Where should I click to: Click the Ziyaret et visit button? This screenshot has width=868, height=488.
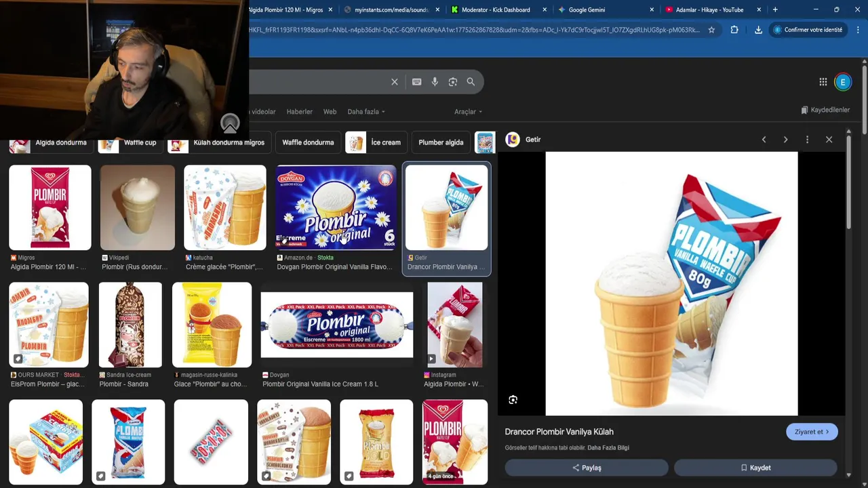coord(812,432)
